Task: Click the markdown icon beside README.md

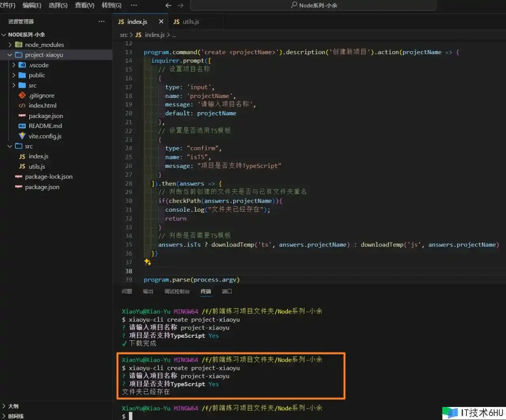Action: click(x=22, y=126)
